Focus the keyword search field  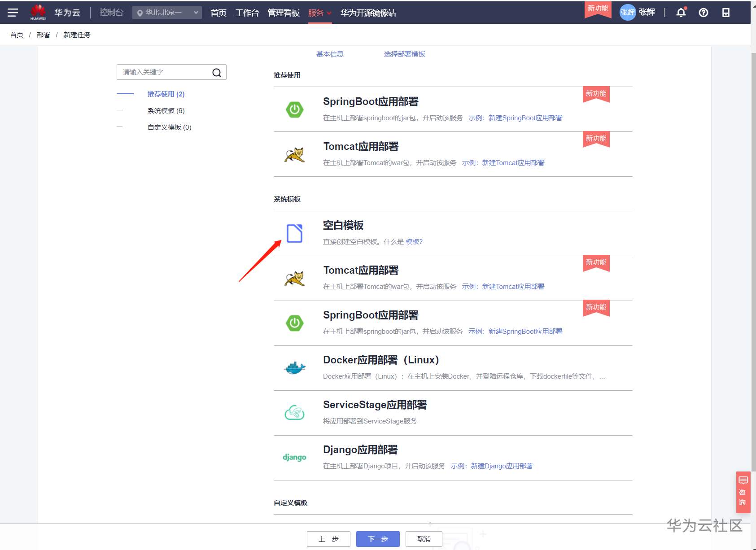pyautogui.click(x=171, y=72)
